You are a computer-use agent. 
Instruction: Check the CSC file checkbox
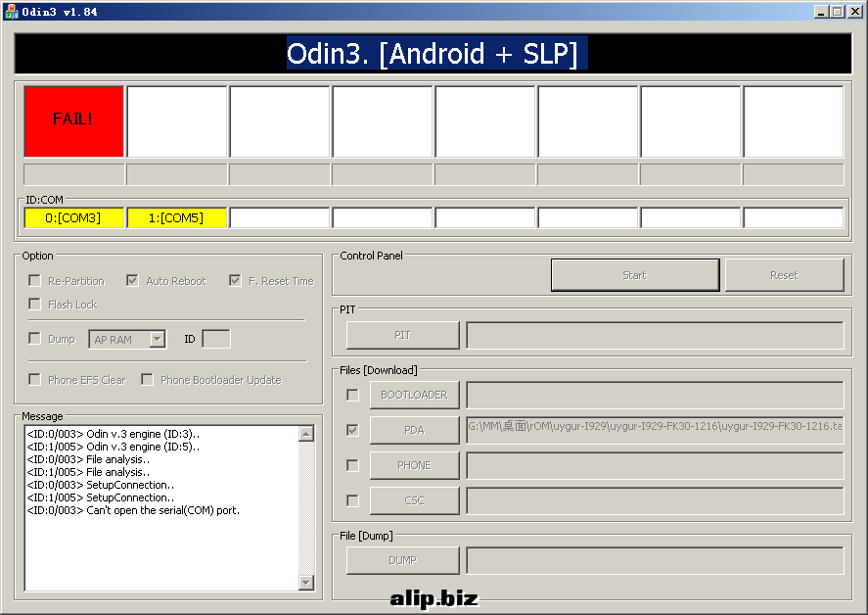pyautogui.click(x=352, y=500)
